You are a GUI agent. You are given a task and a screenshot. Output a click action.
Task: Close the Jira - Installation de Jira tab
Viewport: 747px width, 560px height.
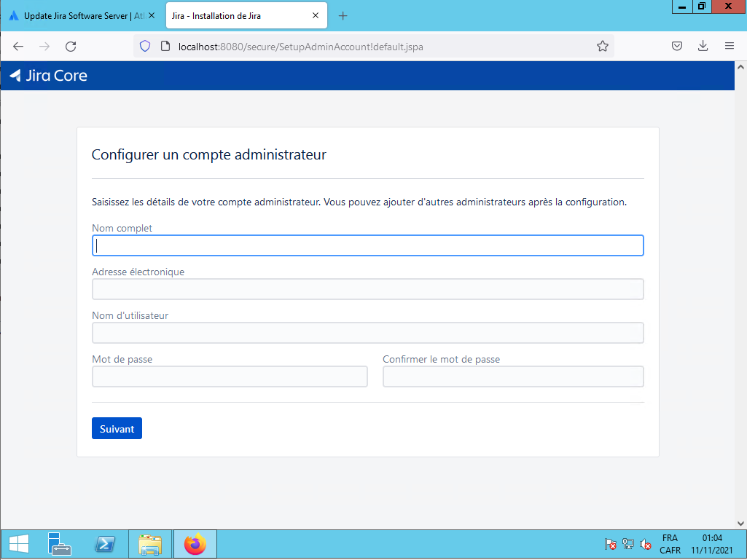point(315,16)
